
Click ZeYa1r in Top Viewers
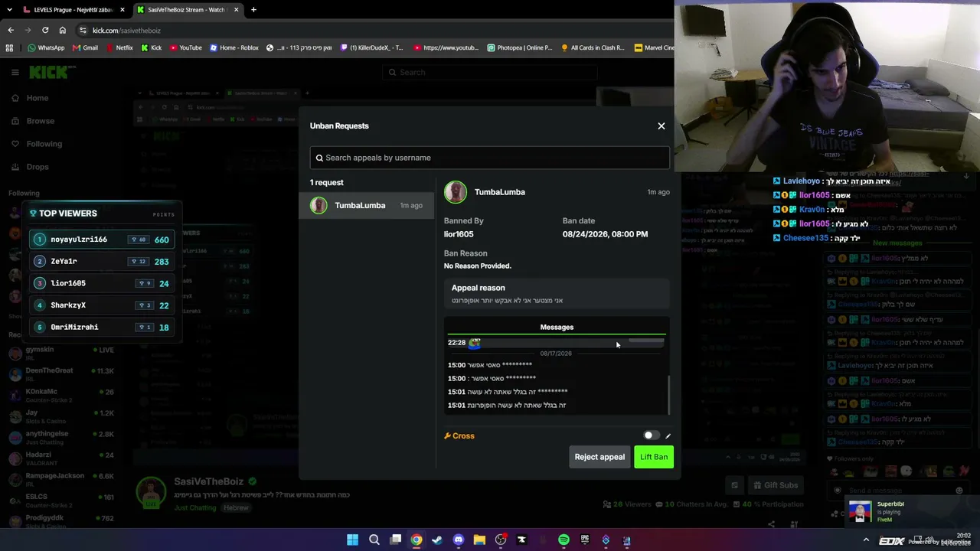pos(102,262)
